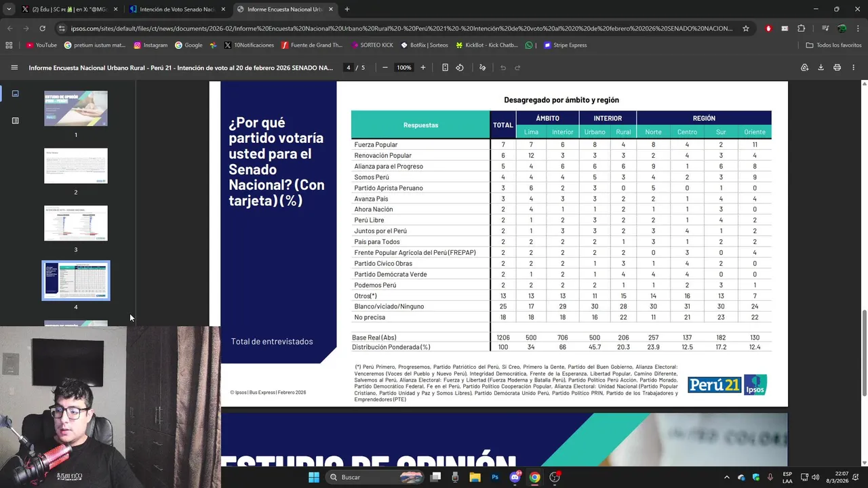Screen dimensions: 868x488
Task: Open the SORTEO KICK bookmark
Action: 372,45
